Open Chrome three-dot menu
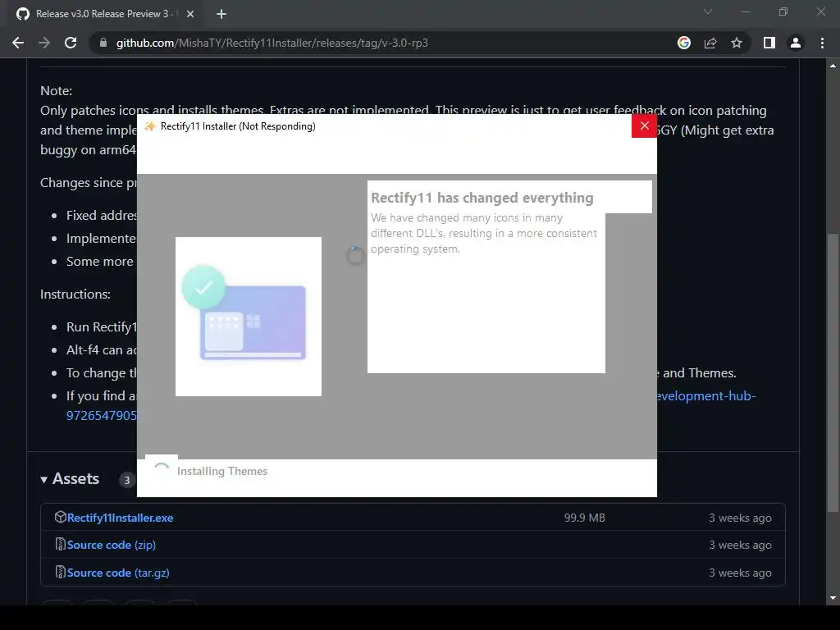This screenshot has width=840, height=630. (x=822, y=43)
